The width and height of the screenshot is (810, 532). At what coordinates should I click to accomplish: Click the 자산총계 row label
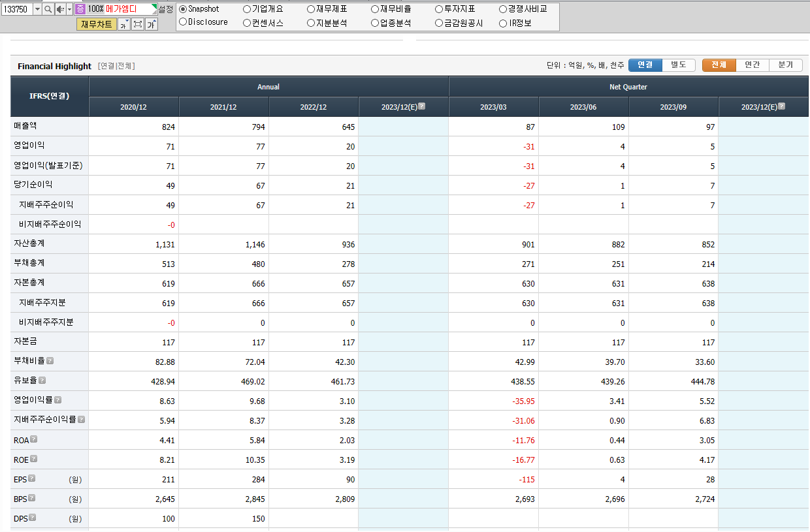pos(29,243)
